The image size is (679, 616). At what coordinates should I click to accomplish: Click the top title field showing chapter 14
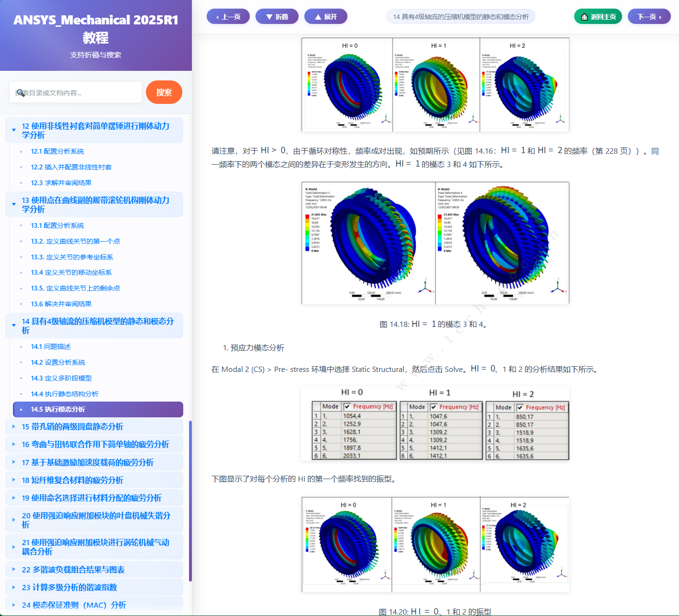click(460, 16)
